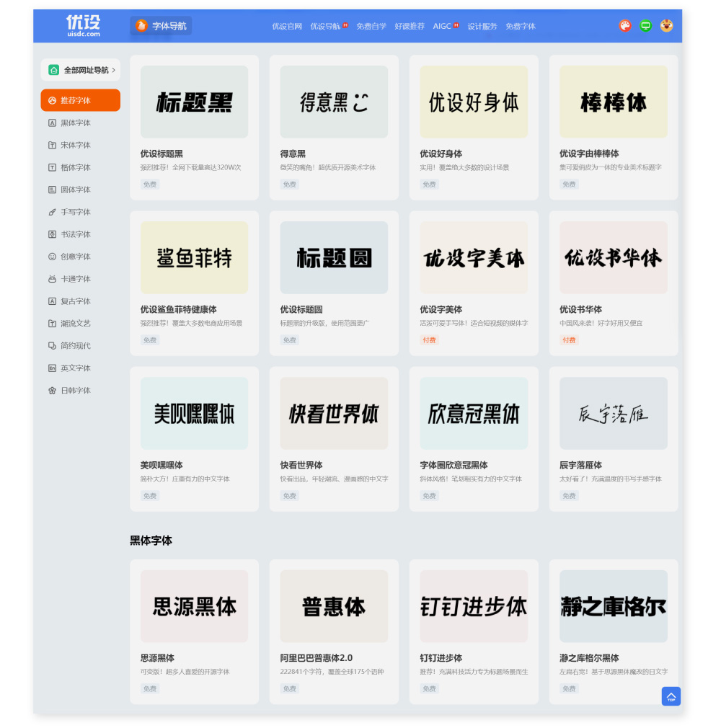Click 免费 tag on 优设鲨鱼菲特健康体 card

pyautogui.click(x=149, y=340)
